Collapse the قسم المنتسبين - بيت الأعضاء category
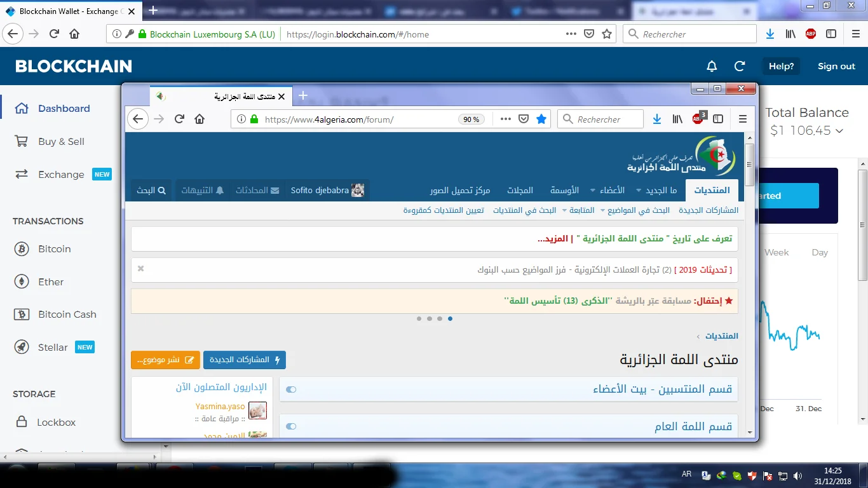Viewport: 868px width, 488px height. tap(291, 390)
